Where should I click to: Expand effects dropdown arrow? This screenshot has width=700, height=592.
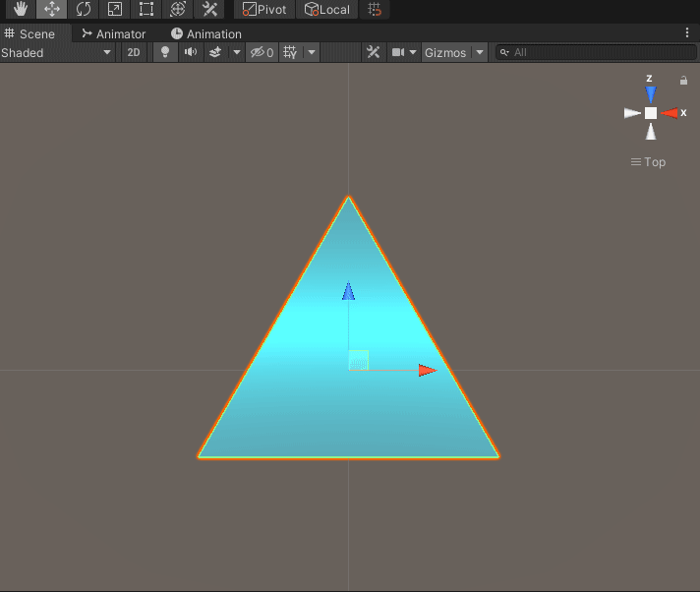pos(237,53)
